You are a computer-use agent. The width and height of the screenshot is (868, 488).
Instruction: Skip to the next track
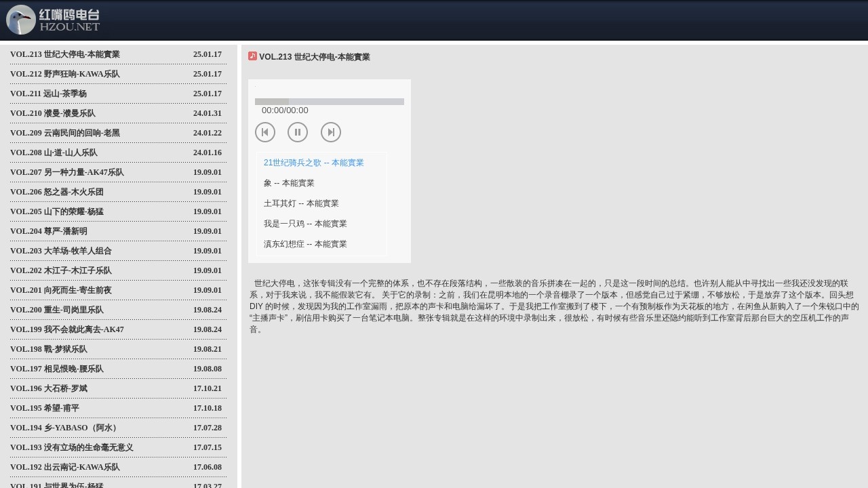click(x=331, y=132)
